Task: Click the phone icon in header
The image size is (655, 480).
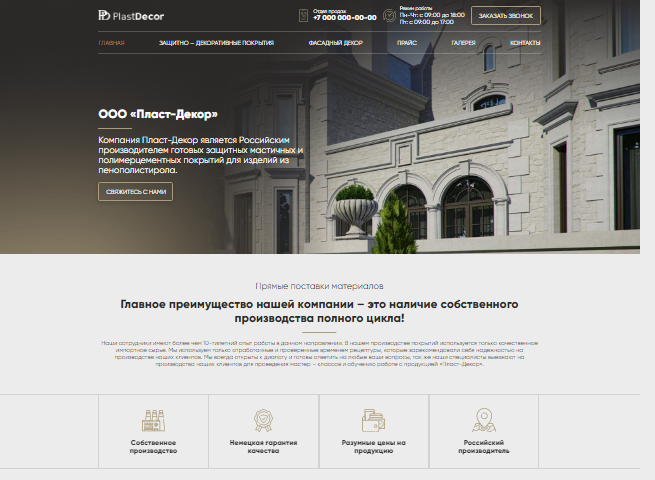Action: 303,16
